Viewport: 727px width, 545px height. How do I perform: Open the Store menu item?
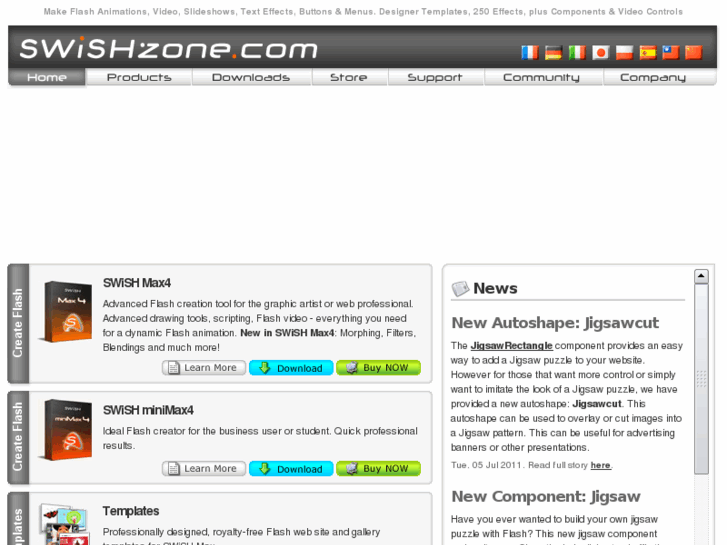tap(349, 77)
